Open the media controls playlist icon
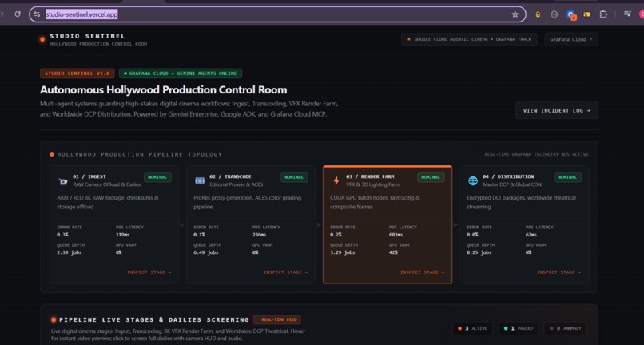This screenshot has width=644, height=345. pyautogui.click(x=627, y=14)
